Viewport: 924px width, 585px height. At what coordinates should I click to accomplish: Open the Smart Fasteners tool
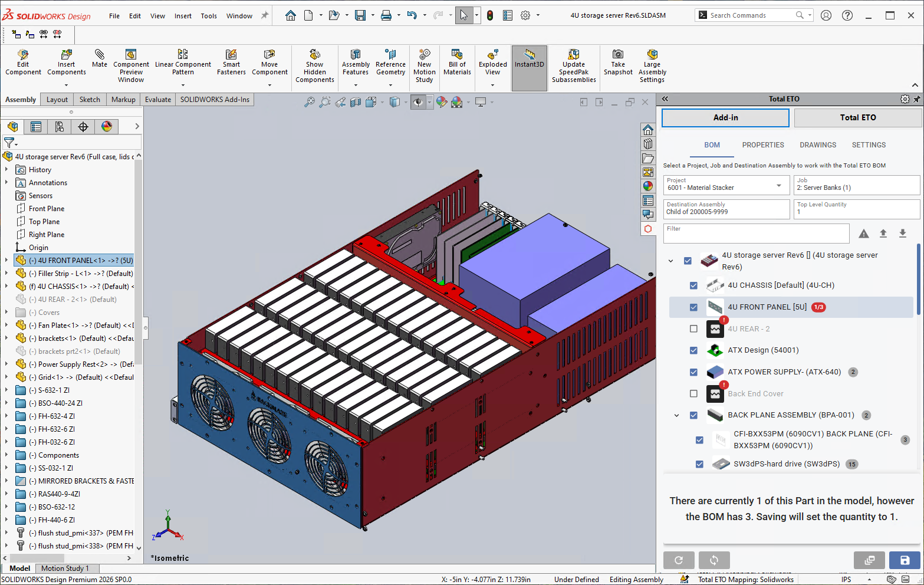pyautogui.click(x=231, y=55)
